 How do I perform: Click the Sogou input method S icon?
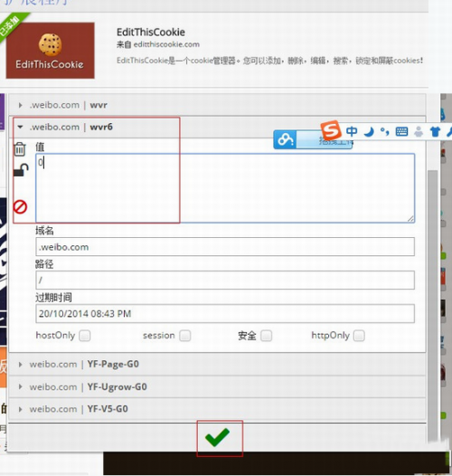331,130
